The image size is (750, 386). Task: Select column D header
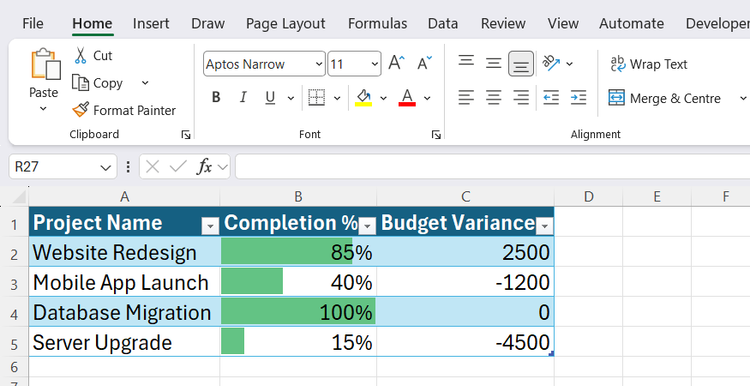point(588,197)
